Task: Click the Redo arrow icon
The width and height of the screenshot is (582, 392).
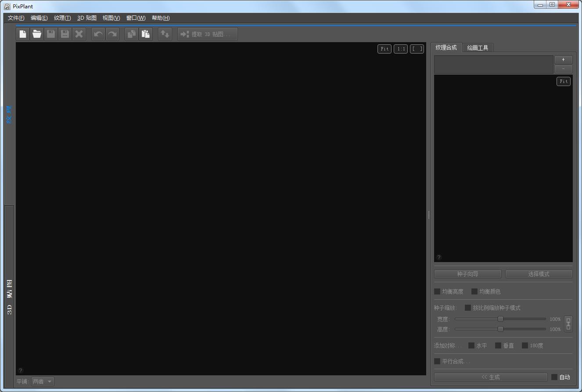Action: pos(112,34)
